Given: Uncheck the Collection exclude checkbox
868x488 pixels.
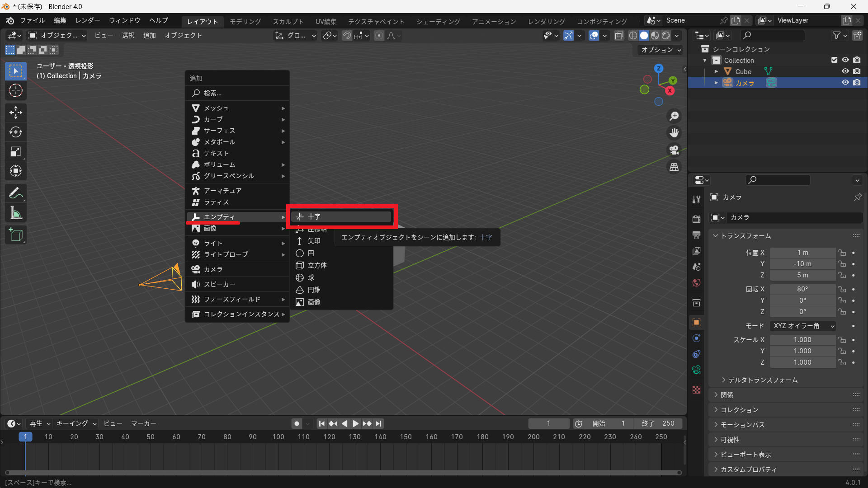Looking at the screenshot, I should pyautogui.click(x=834, y=60).
